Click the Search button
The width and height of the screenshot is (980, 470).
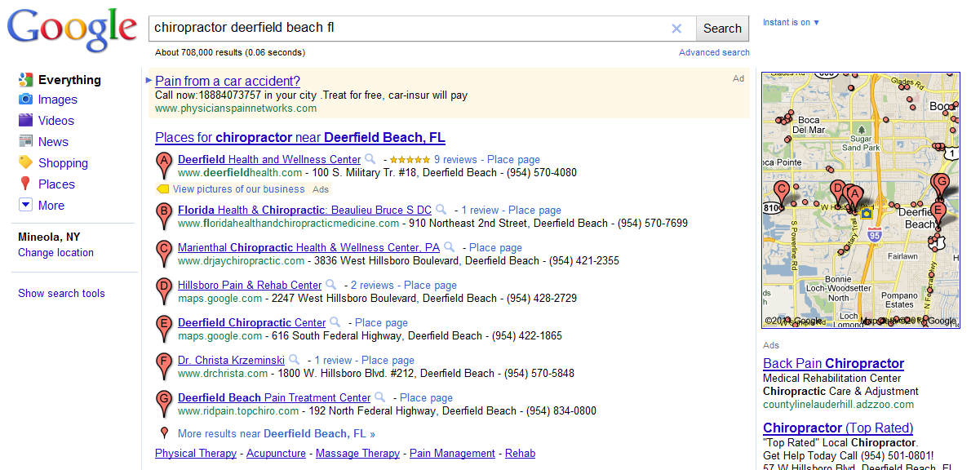(x=722, y=29)
